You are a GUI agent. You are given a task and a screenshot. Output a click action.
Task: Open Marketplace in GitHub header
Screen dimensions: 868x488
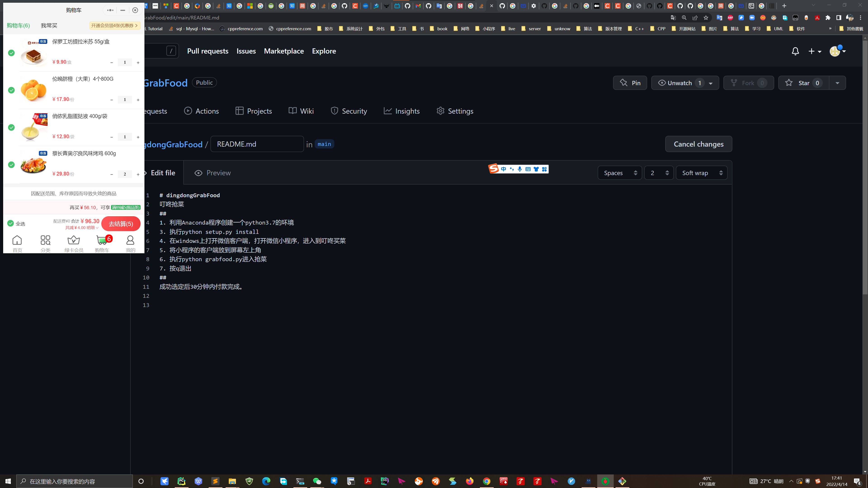click(x=284, y=51)
